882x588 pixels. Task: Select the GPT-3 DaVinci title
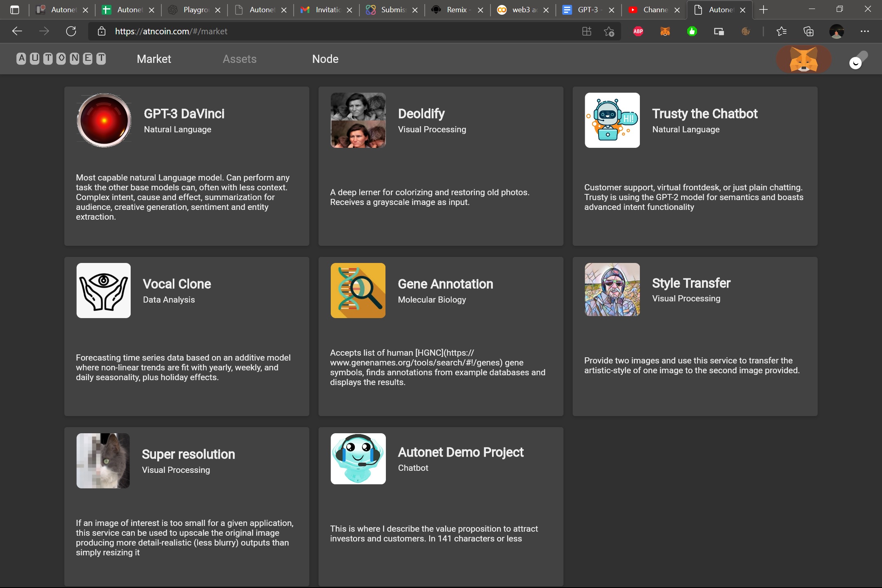[184, 114]
